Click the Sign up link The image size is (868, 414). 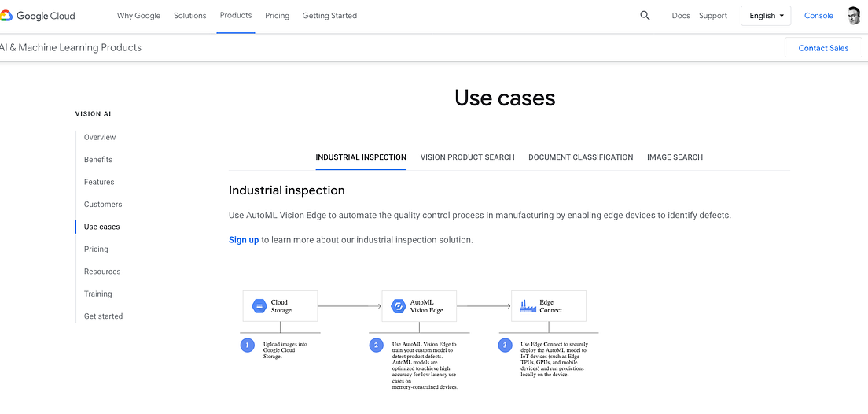(x=244, y=240)
